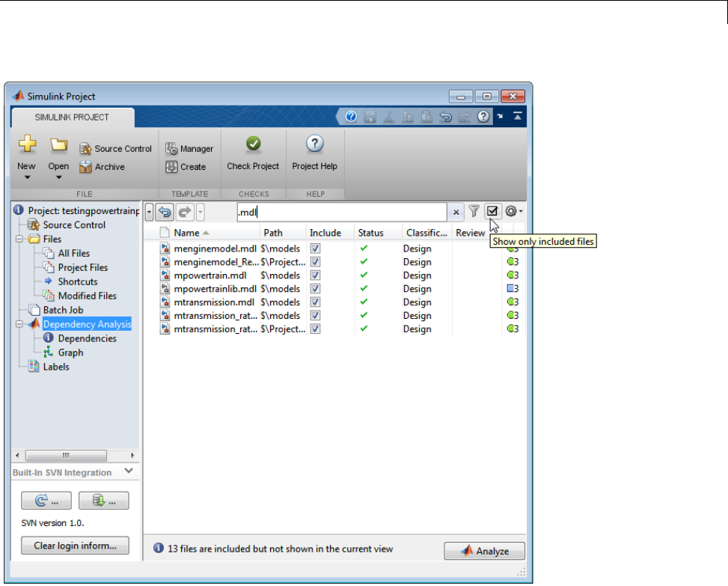
Task: Sort by Status column header
Action: click(370, 233)
